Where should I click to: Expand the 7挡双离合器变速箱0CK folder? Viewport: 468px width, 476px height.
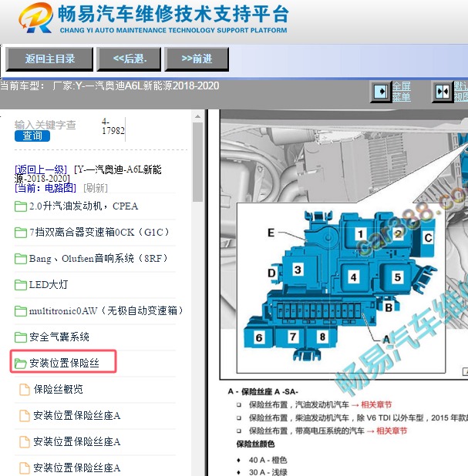coord(99,233)
